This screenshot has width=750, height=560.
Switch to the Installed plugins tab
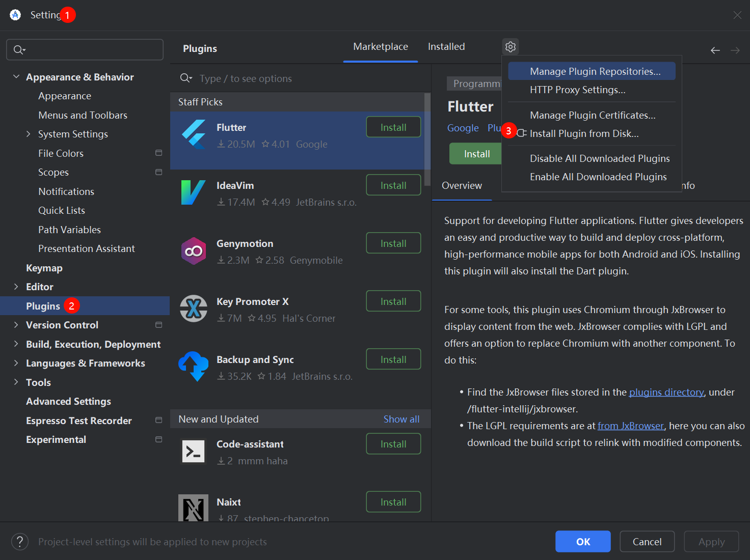click(x=446, y=47)
